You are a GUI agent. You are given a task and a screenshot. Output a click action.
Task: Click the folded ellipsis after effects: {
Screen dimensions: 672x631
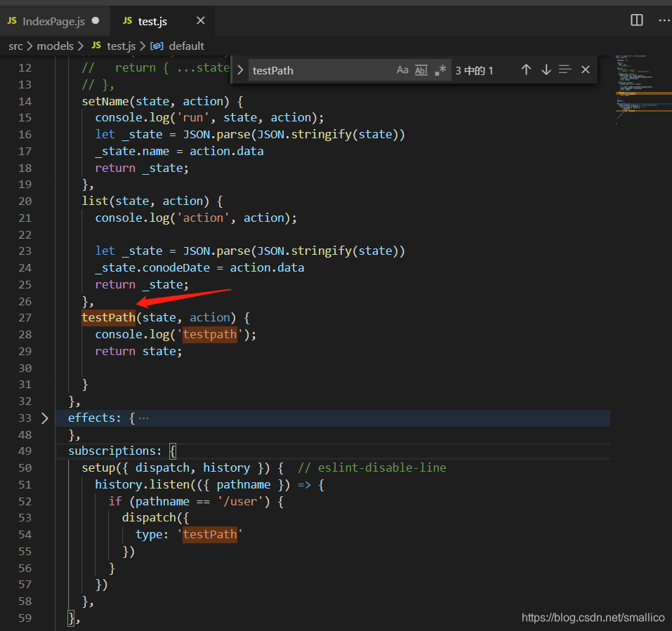coord(143,418)
